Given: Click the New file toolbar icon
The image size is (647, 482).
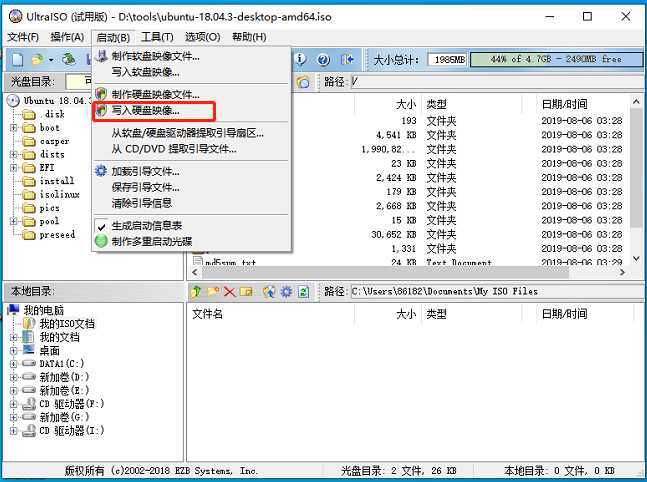Looking at the screenshot, I should tap(17, 60).
